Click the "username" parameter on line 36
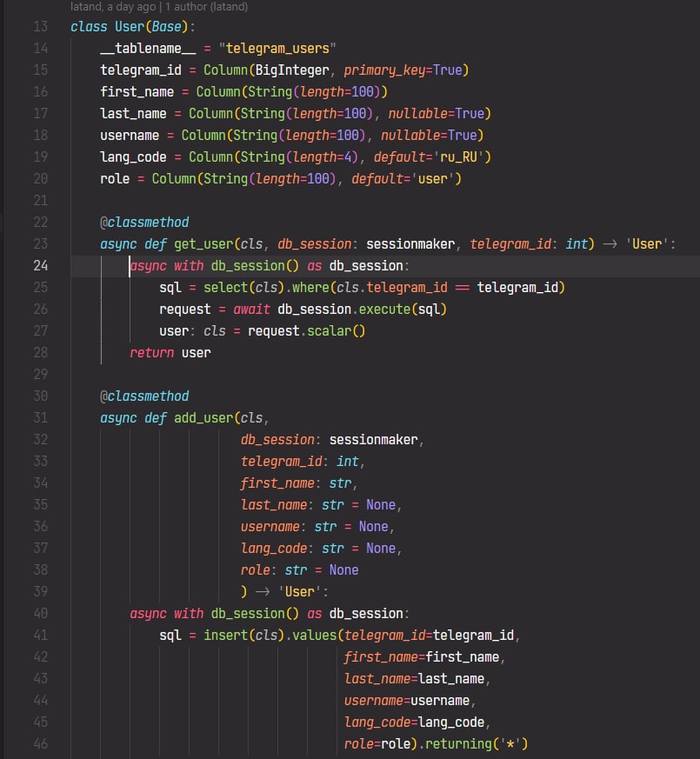Viewport: 700px width, 759px height. pos(270,527)
